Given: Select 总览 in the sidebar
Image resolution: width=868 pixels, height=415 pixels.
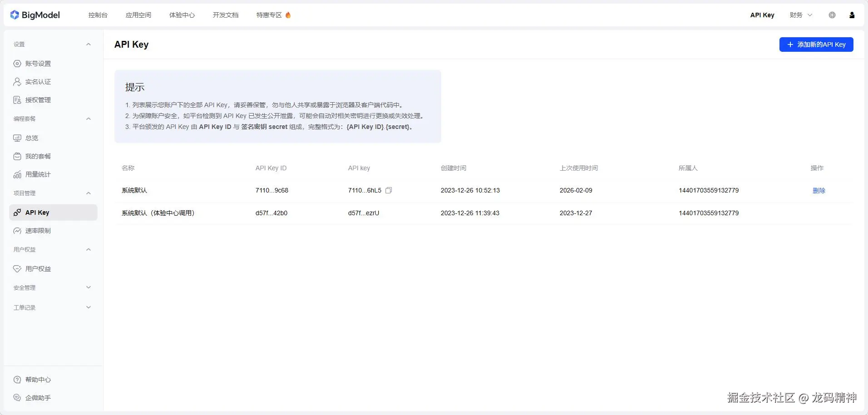Looking at the screenshot, I should pos(32,138).
